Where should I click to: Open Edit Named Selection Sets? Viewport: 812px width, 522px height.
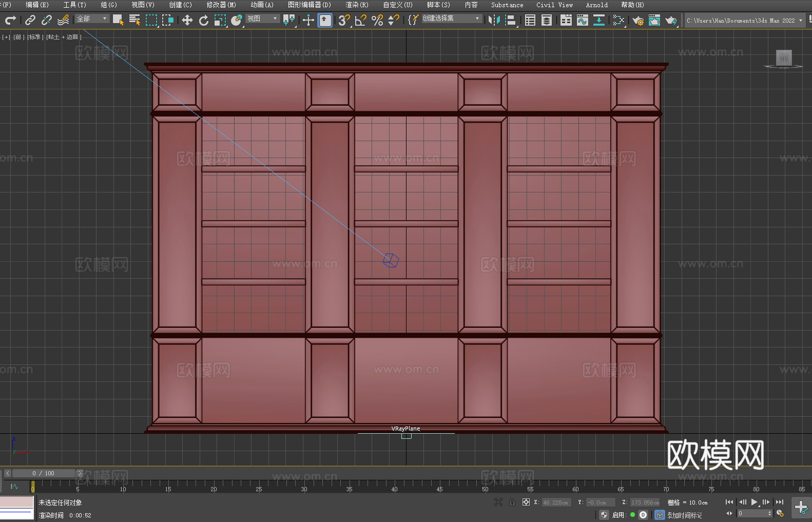(413, 20)
